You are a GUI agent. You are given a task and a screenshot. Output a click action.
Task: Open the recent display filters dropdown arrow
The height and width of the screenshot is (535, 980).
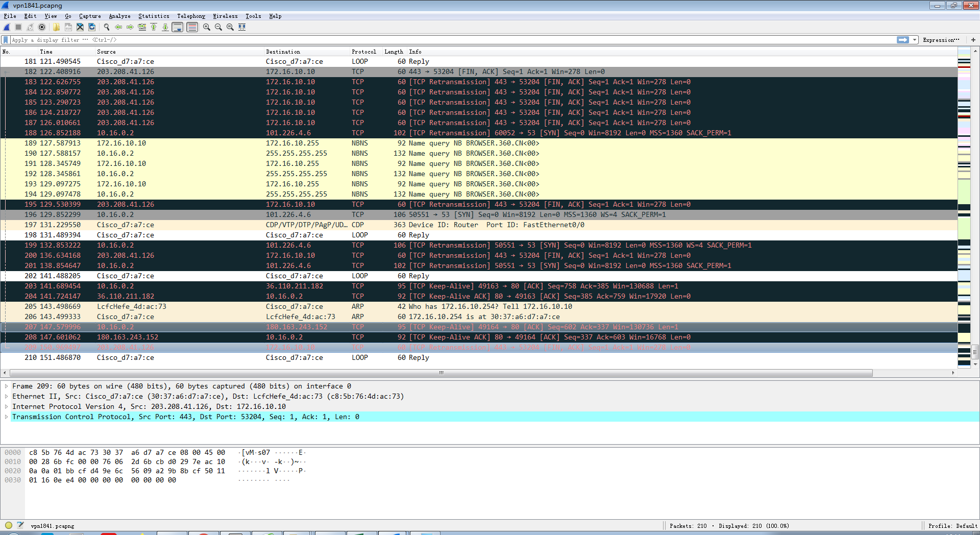915,40
